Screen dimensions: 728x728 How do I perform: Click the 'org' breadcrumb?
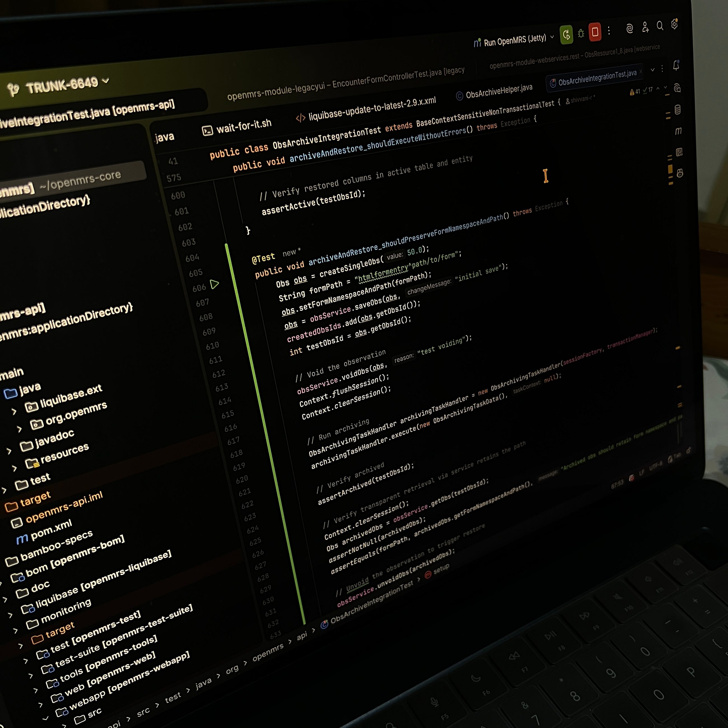(232, 669)
